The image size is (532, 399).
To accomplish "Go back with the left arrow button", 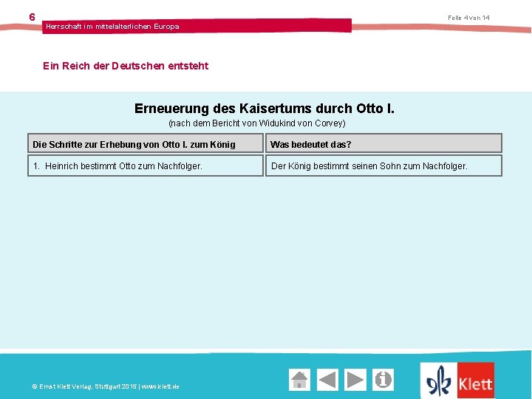I will [327, 379].
